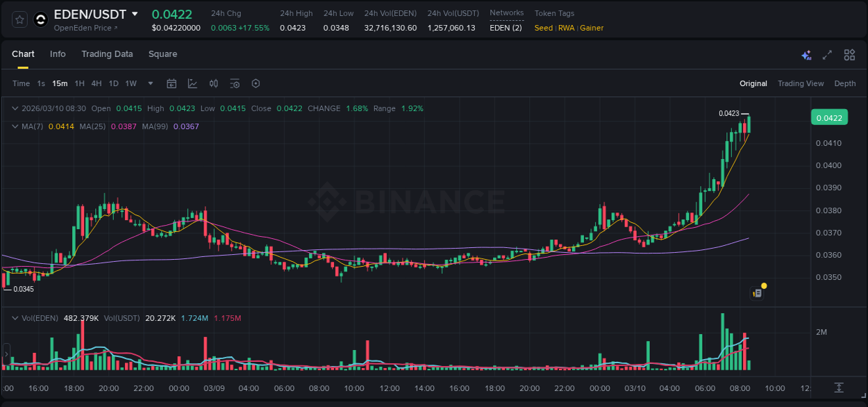868x407 pixels.
Task: Open the extra timeframe options dropdown arrow
Action: pyautogui.click(x=149, y=83)
